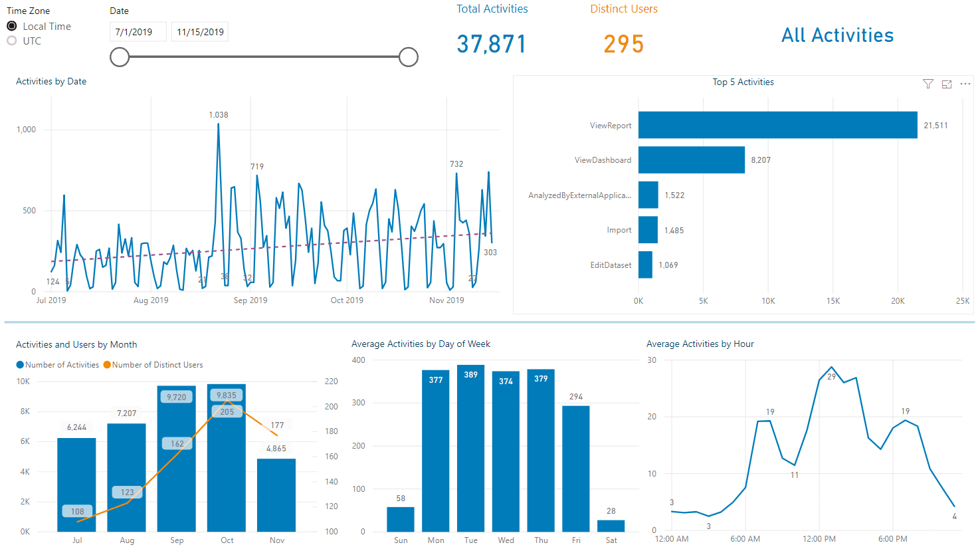Select the Local Time radio button
The height and width of the screenshot is (555, 980).
11,26
